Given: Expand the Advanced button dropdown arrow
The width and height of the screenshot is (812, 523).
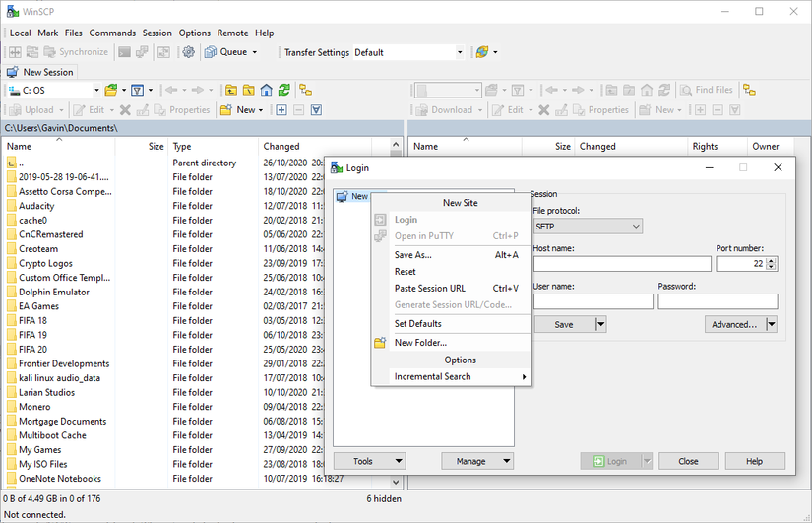Looking at the screenshot, I should (x=771, y=324).
